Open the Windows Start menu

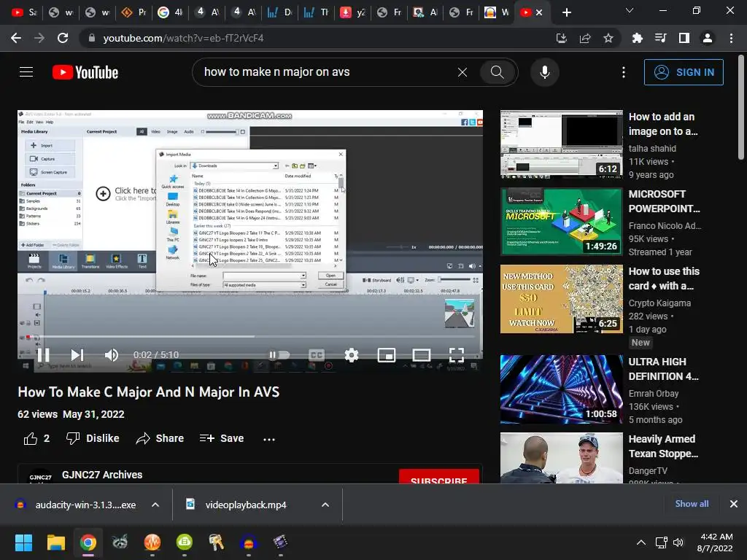tap(23, 542)
